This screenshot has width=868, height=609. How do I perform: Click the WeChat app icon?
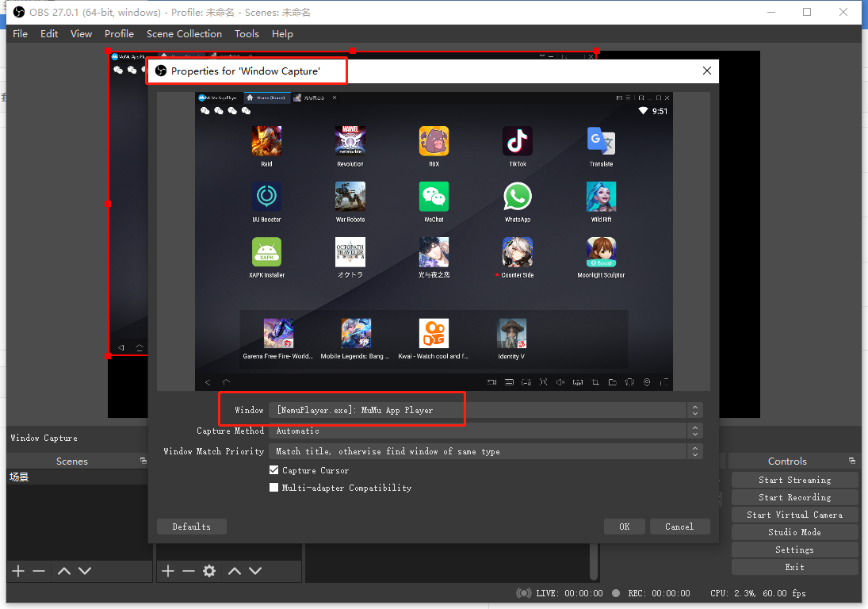434,197
